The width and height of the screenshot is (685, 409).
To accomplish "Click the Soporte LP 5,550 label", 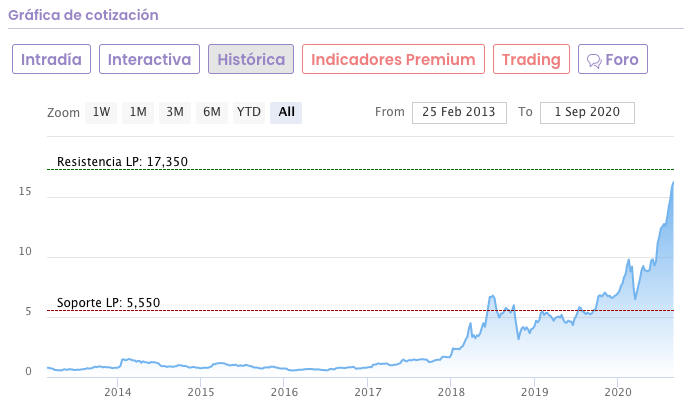I will click(x=108, y=303).
